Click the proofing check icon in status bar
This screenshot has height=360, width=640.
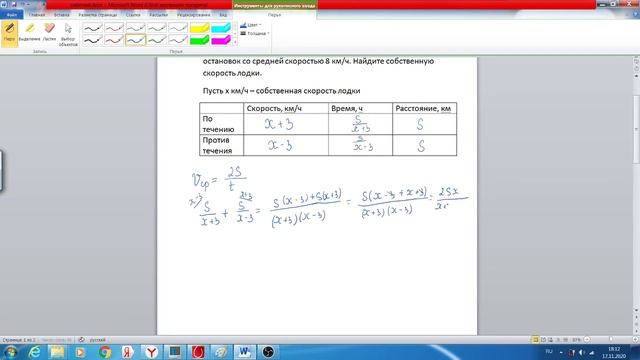click(81, 340)
